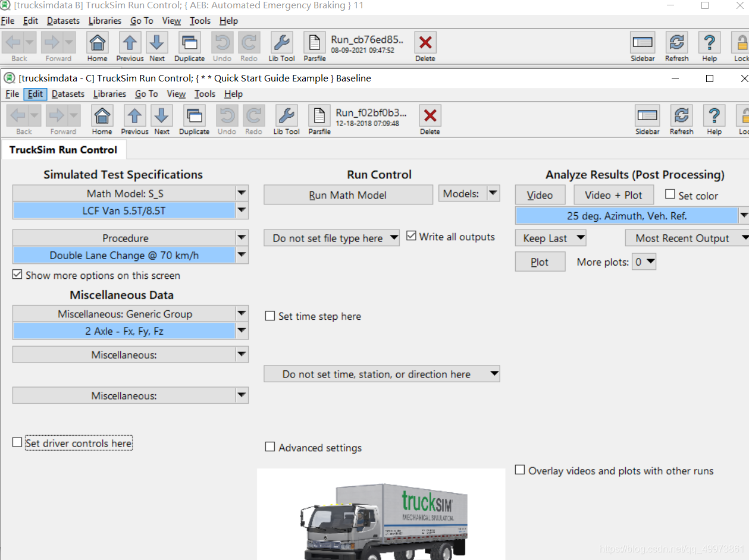Click Double Lane Change @ 70 km/h field
The image size is (749, 560).
pyautogui.click(x=124, y=255)
